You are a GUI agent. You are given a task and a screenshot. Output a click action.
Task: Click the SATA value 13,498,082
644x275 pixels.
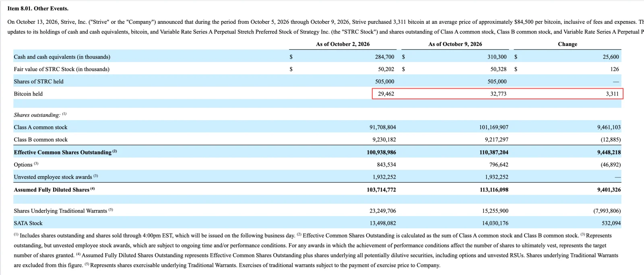pos(383,223)
